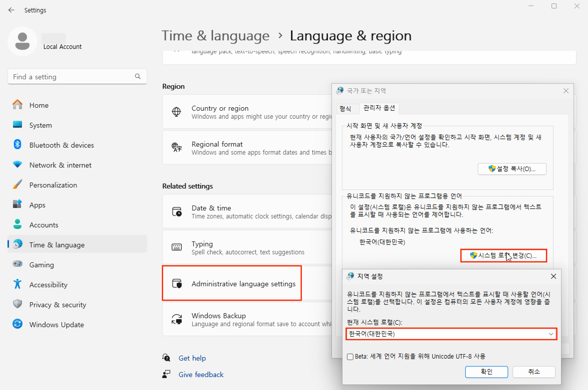Open System settings category
This screenshot has width=588, height=390.
click(77, 125)
